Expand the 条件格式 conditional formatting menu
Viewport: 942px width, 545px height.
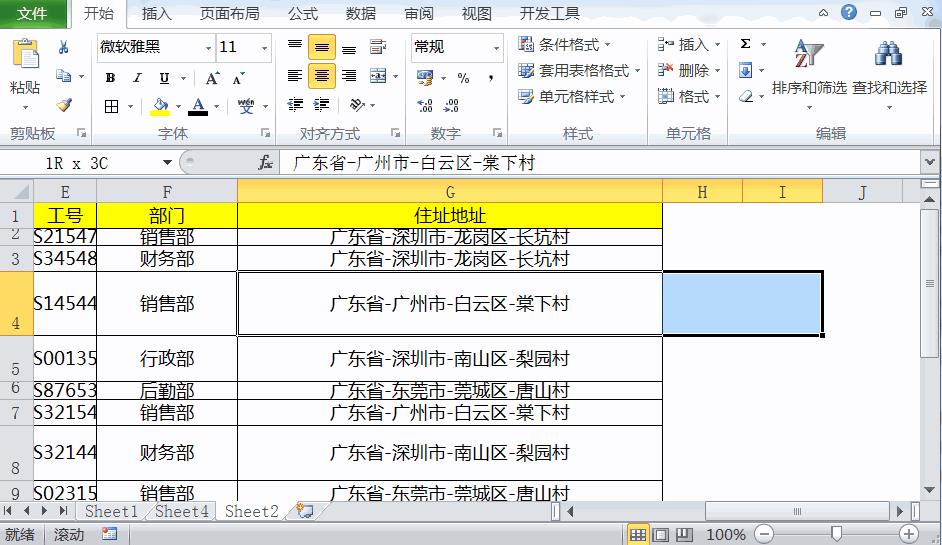566,45
